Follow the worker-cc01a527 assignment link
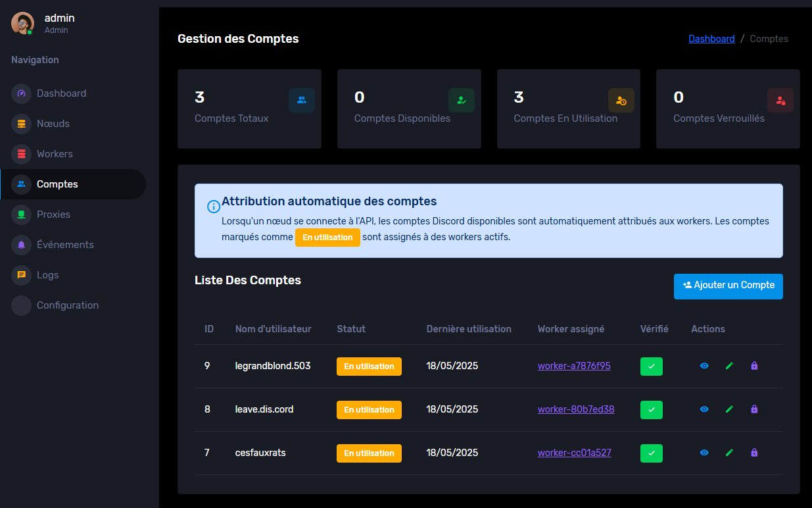Viewport: 812px width, 508px height. click(574, 453)
